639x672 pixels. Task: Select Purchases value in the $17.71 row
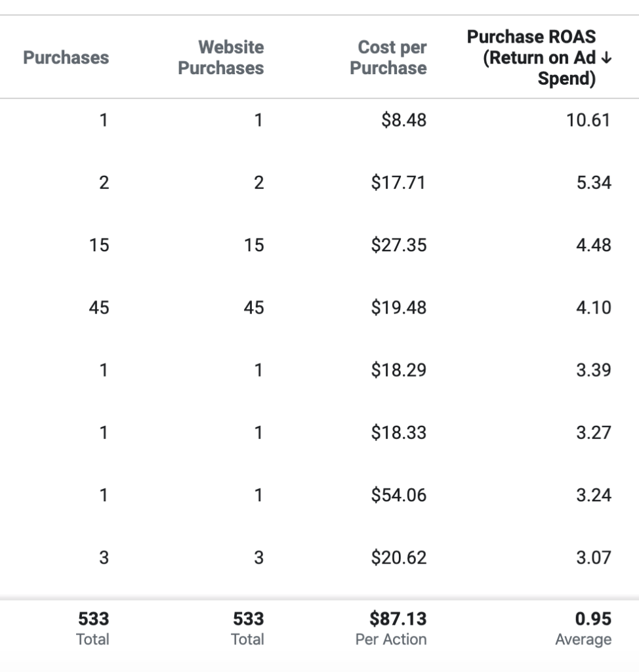pos(104,182)
